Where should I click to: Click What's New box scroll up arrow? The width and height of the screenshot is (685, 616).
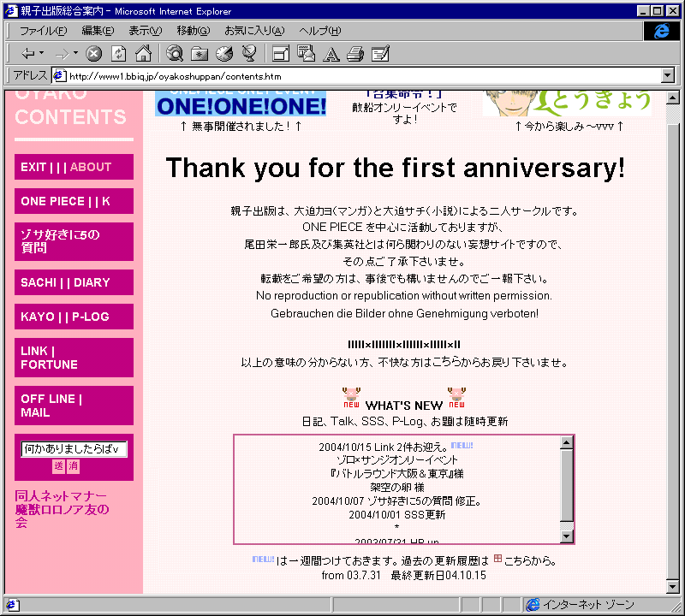(566, 442)
